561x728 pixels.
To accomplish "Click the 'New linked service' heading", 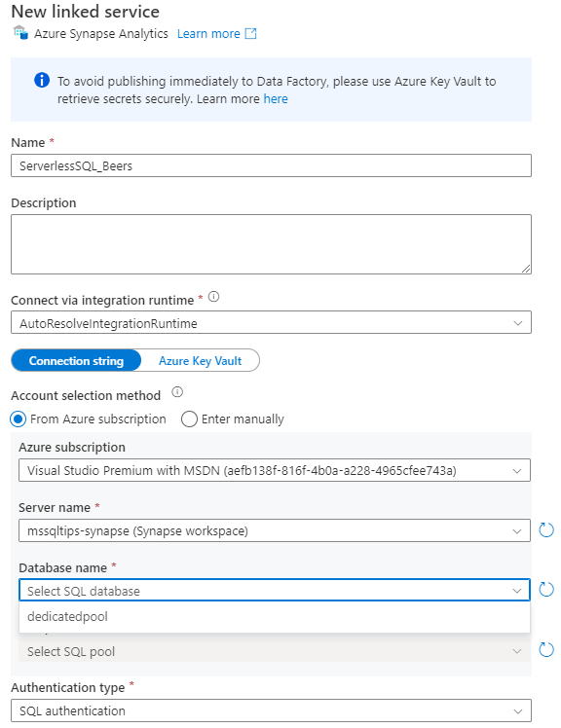I will [x=85, y=11].
